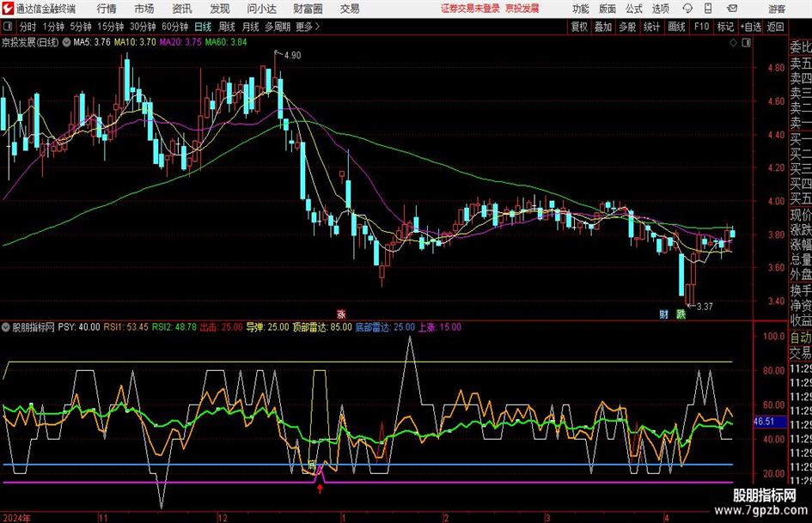The width and height of the screenshot is (812, 523).
Task: Switch to 分时 chart tab
Action: (28, 27)
